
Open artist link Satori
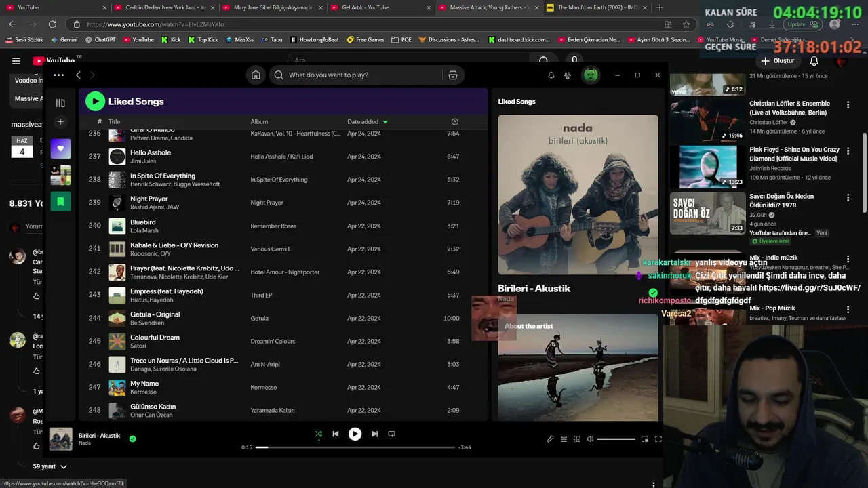tap(138, 346)
